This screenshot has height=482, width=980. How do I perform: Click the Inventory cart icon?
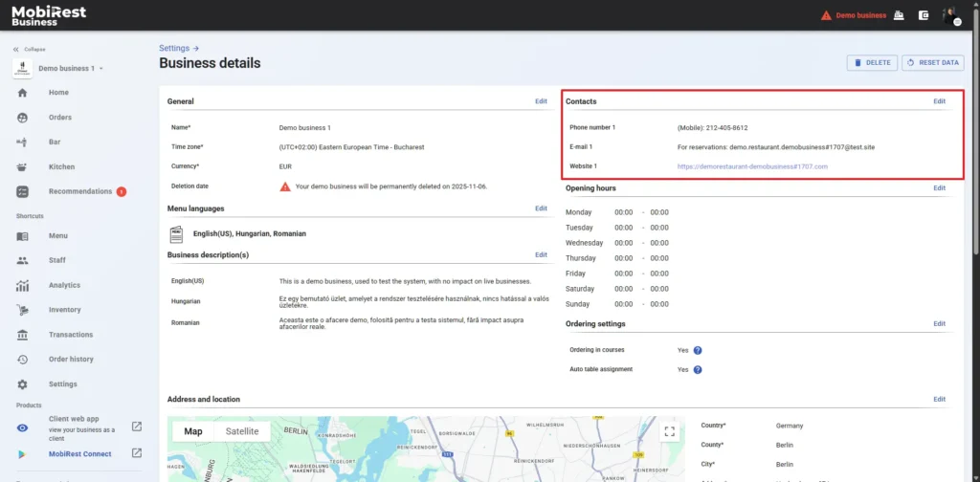pos(22,310)
